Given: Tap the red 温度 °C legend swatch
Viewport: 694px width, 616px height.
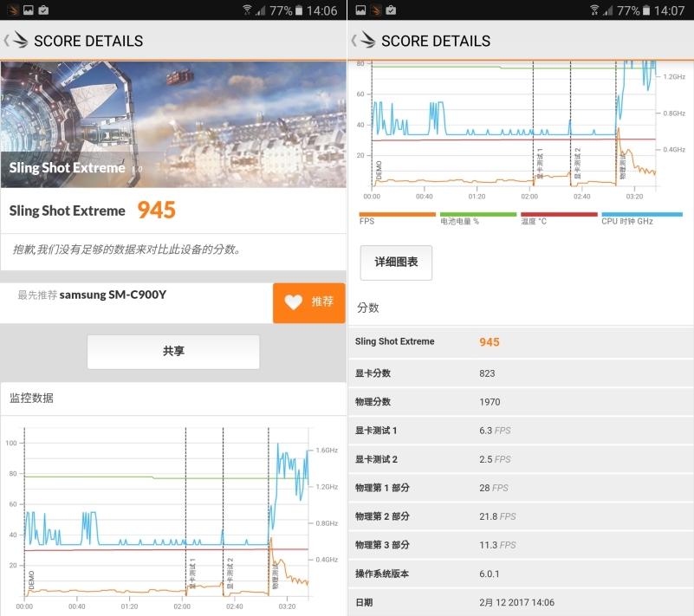Looking at the screenshot, I should [559, 214].
